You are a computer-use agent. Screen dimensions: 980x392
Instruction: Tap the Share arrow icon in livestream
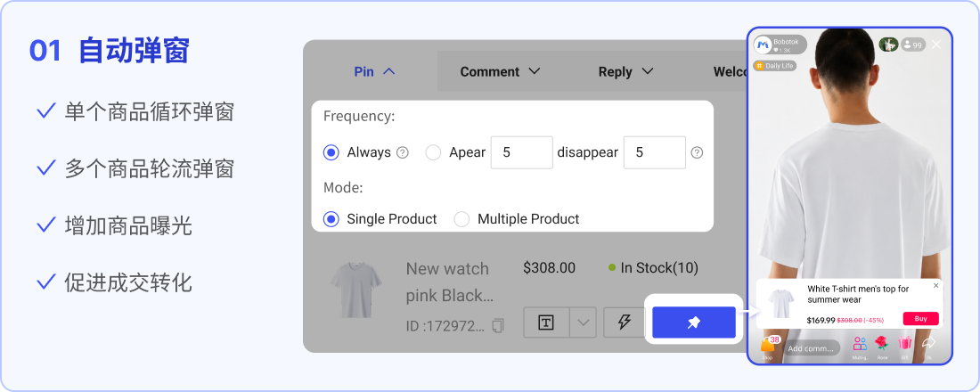pyautogui.click(x=928, y=344)
